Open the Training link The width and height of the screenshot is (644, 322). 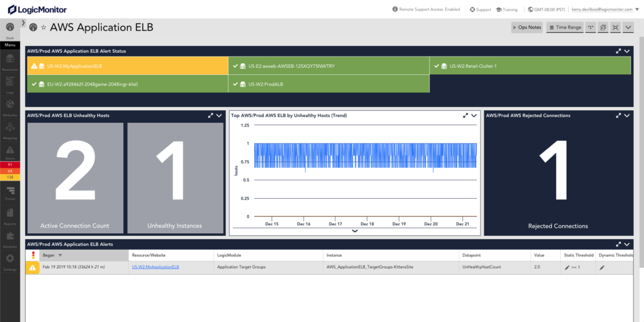[x=506, y=9]
